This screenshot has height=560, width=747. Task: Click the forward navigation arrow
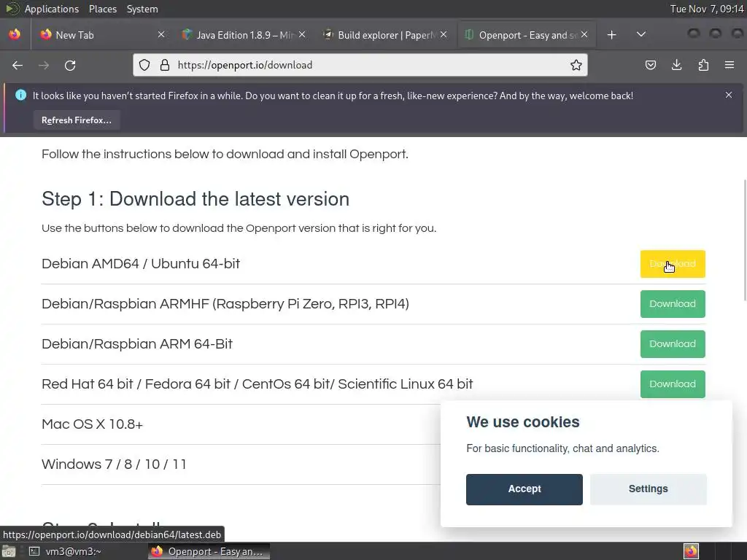(43, 65)
